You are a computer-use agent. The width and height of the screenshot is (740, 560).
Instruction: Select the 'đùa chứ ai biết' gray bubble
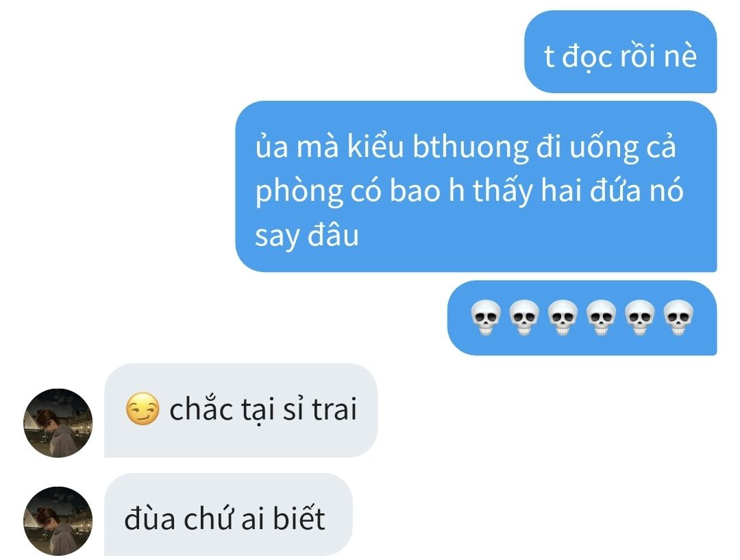228,515
